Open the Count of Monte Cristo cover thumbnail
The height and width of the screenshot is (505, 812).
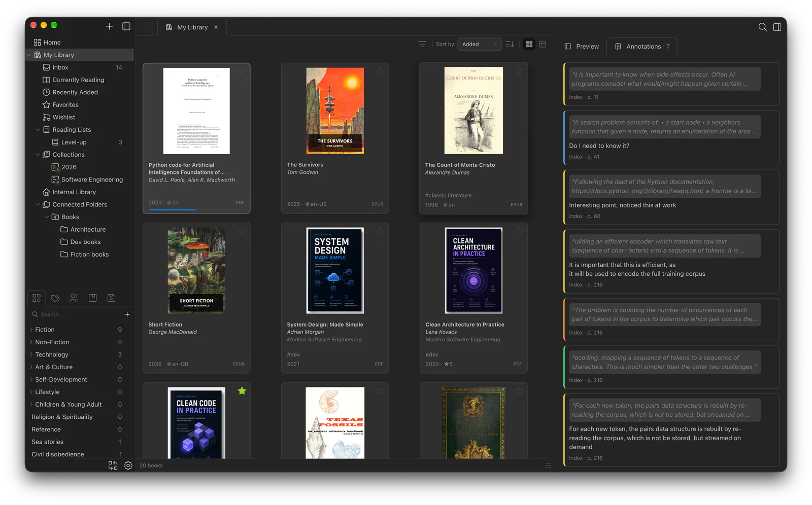pos(473,111)
